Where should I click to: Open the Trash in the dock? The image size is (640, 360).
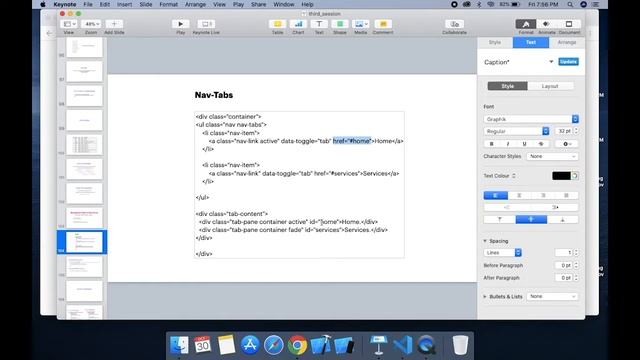coord(460,345)
